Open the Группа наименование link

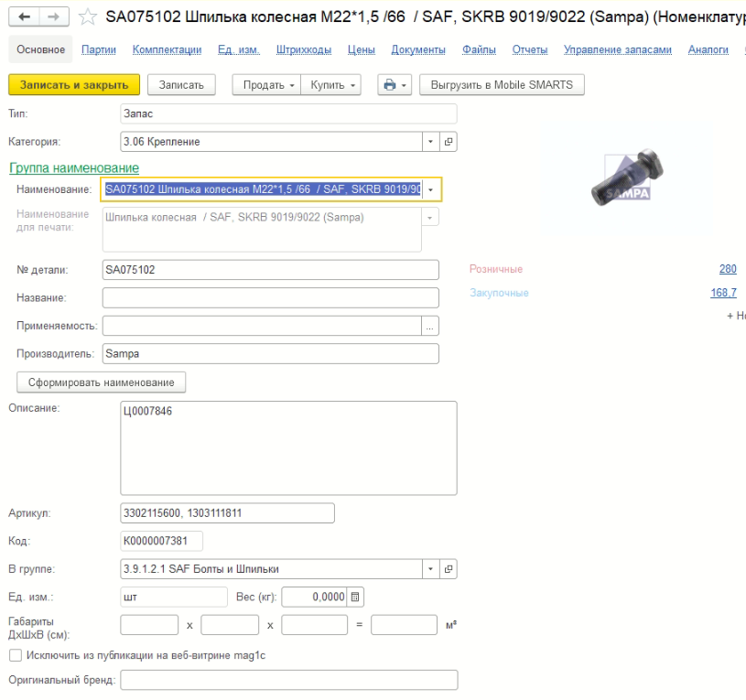tap(74, 167)
